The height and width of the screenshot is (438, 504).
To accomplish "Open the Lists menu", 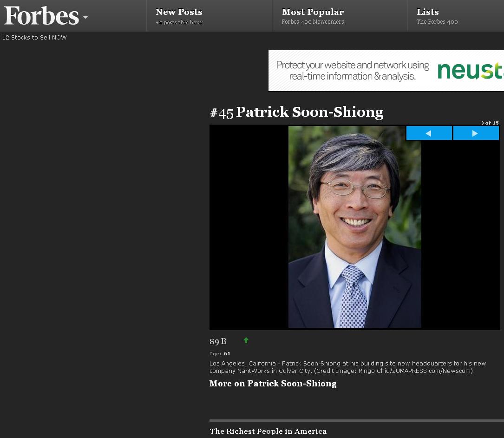I will (x=427, y=12).
